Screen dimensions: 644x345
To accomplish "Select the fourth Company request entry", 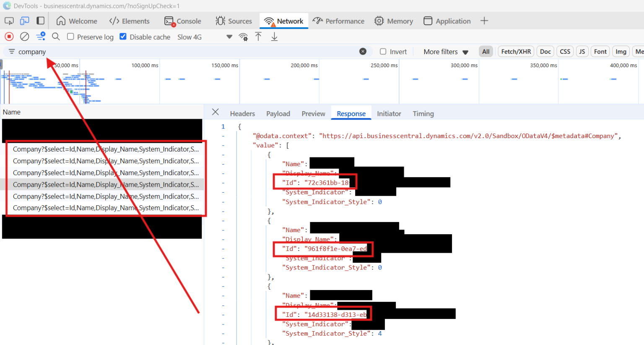I will [x=101, y=184].
